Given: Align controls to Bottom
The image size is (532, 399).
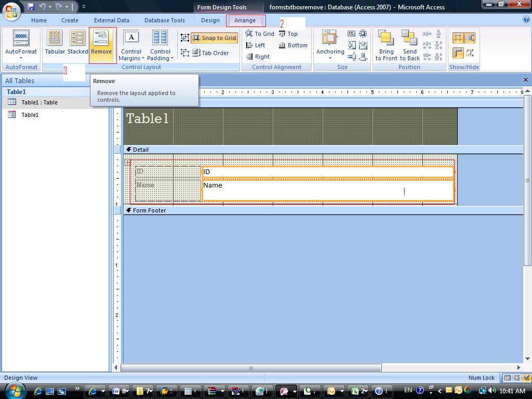Looking at the screenshot, I should (293, 45).
